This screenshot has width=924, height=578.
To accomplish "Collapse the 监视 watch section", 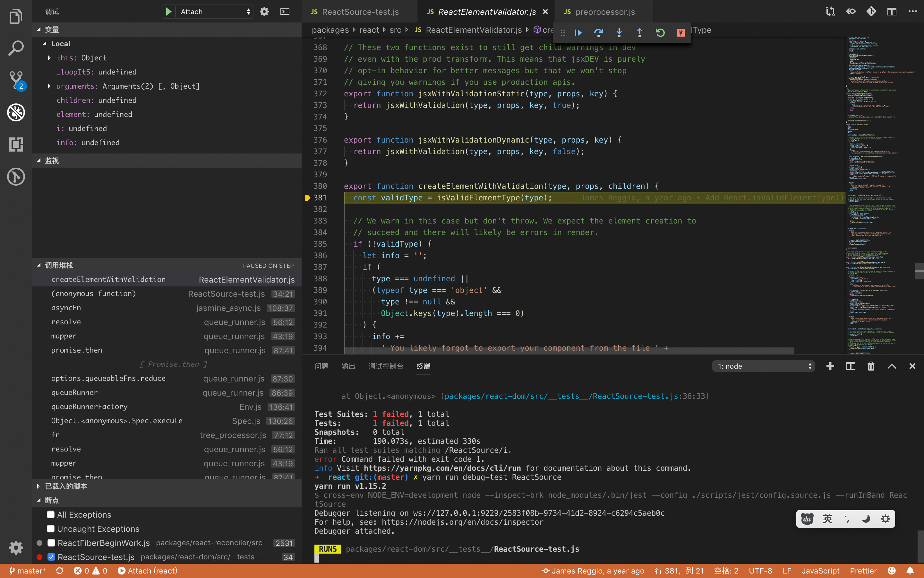I will pos(167,161).
